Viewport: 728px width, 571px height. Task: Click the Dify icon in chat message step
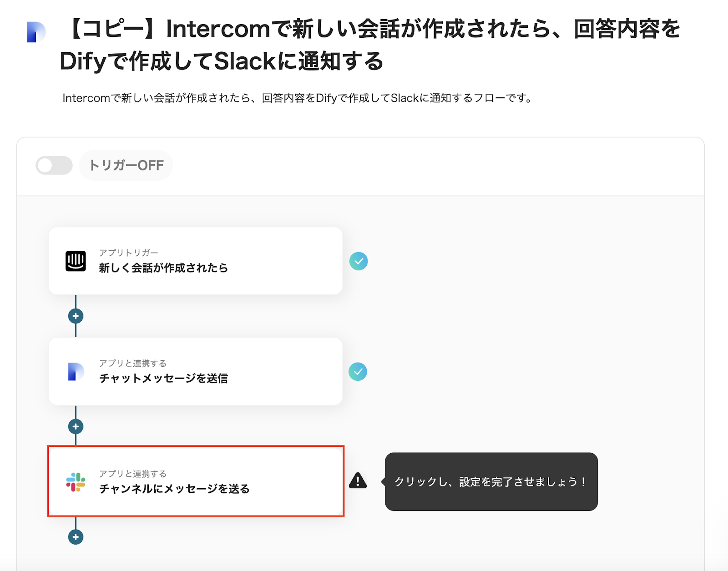pos(76,372)
